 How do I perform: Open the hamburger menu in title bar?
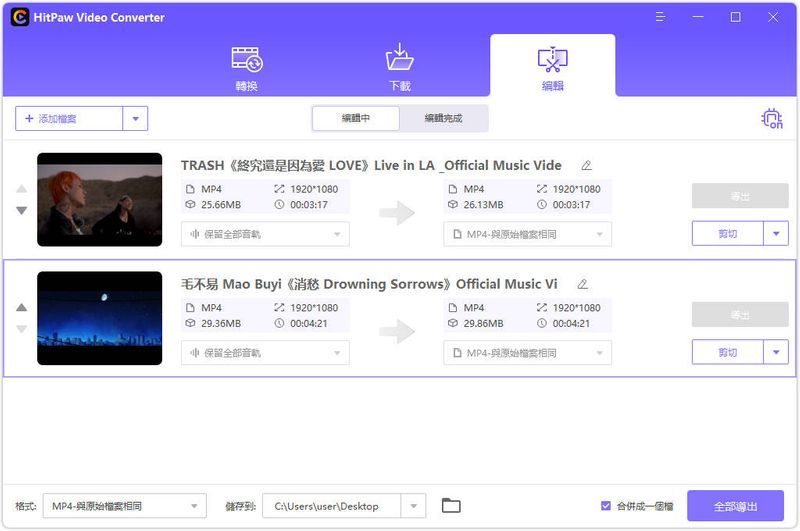click(660, 17)
